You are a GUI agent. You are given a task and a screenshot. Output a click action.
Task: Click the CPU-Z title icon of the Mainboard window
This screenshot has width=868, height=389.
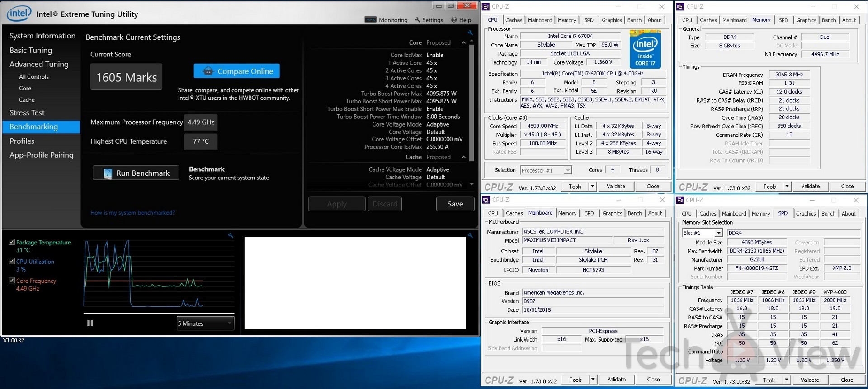click(x=486, y=200)
